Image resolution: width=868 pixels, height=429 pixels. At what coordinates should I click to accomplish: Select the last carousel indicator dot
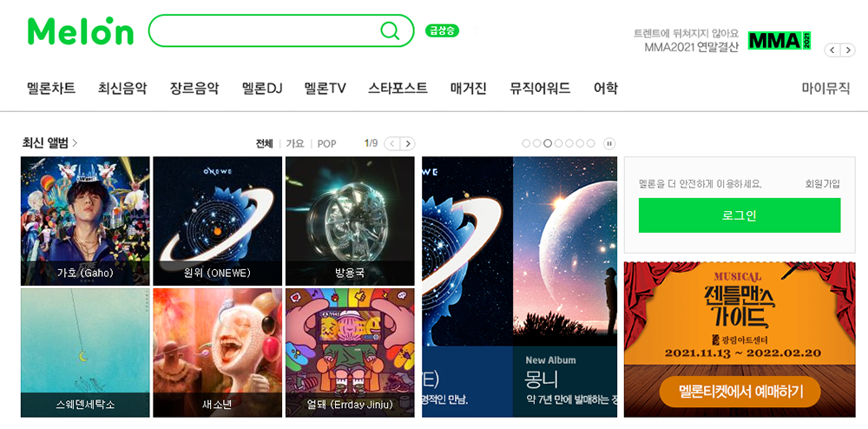[x=590, y=143]
